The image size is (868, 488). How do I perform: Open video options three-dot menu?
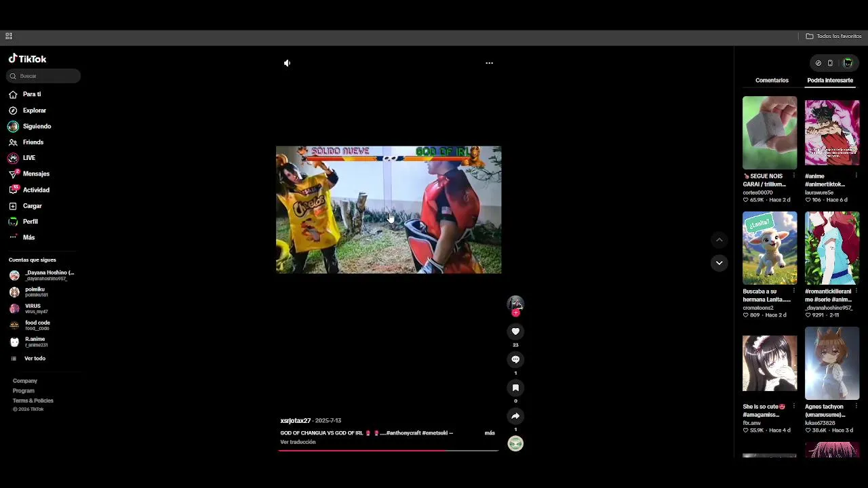(490, 63)
